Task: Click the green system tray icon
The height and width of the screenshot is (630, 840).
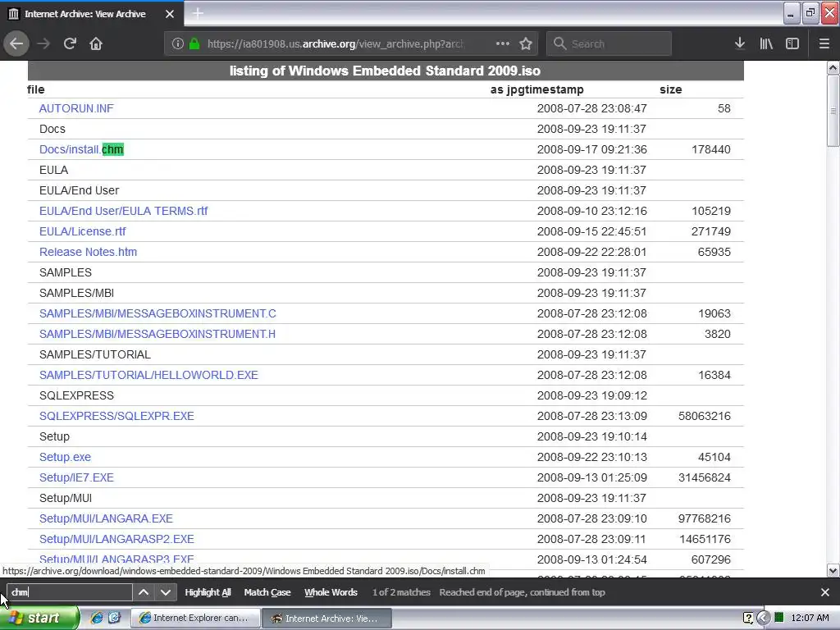Action: tap(779, 617)
